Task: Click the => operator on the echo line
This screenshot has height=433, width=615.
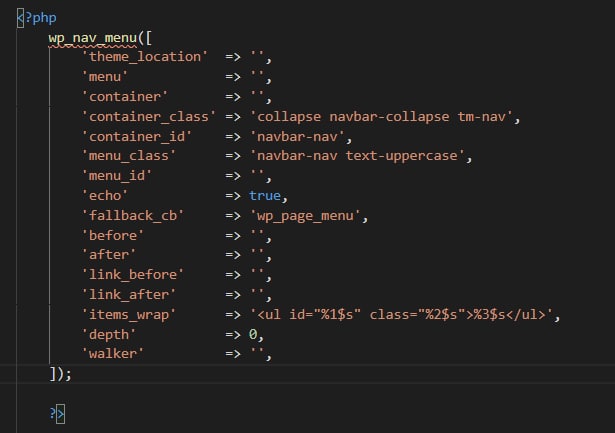Action: pos(233,195)
